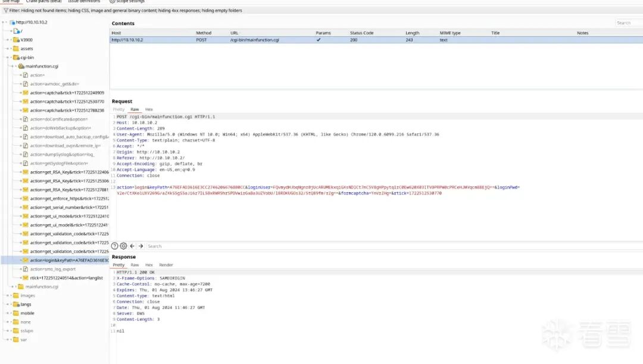Click the envelope icon for rtick langlist entry
This screenshot has height=364, width=643.
pyautogui.click(x=26, y=278)
